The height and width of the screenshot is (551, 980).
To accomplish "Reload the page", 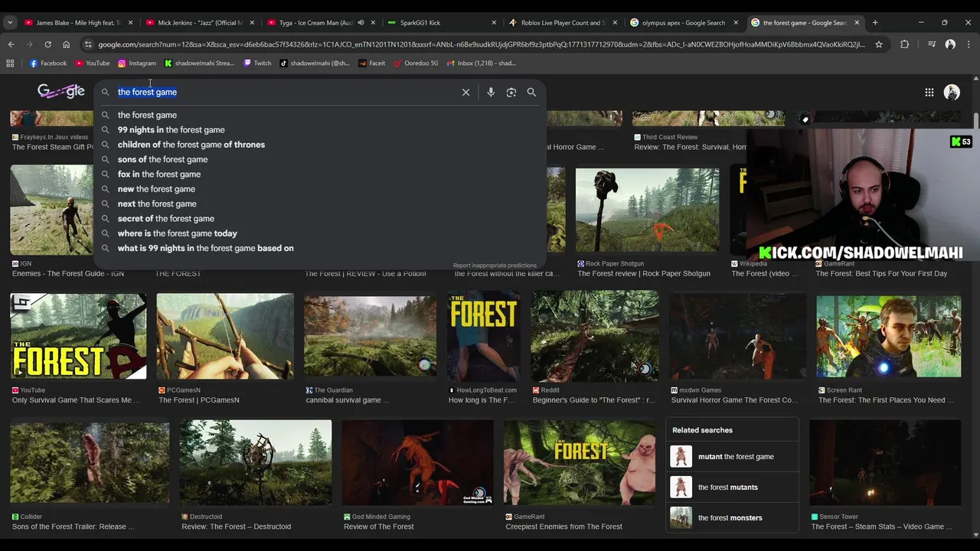I will tap(47, 44).
